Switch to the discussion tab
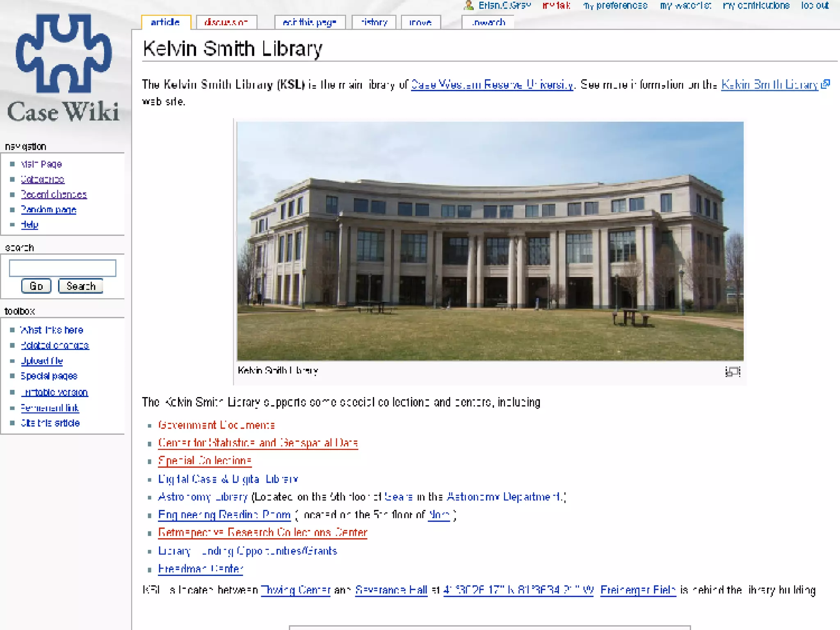This screenshot has width=840, height=630. [x=226, y=22]
